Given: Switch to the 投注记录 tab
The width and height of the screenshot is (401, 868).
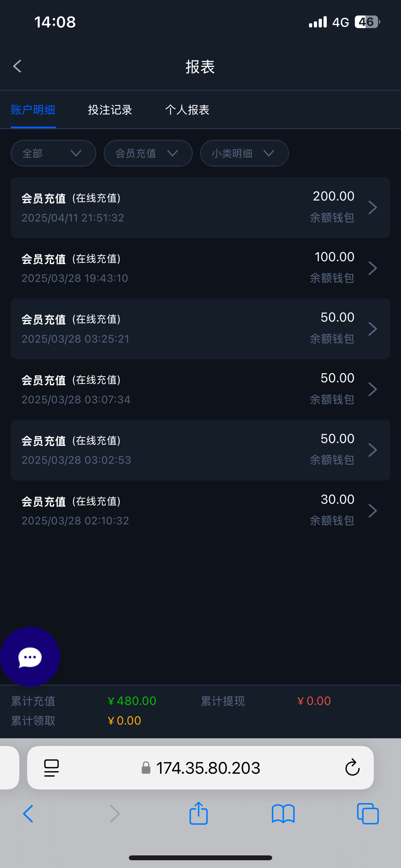Looking at the screenshot, I should point(110,110).
